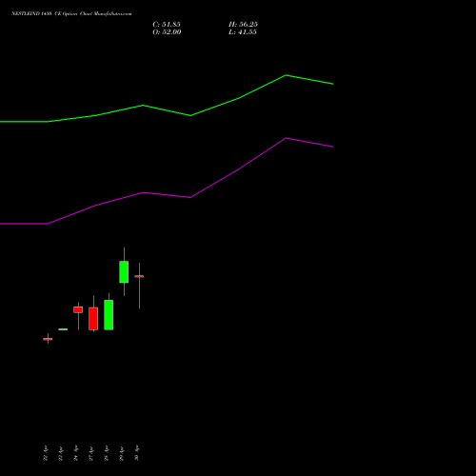476x476 pixels.
Task: Click the lowest small red candle on the left
Action: [48, 339]
